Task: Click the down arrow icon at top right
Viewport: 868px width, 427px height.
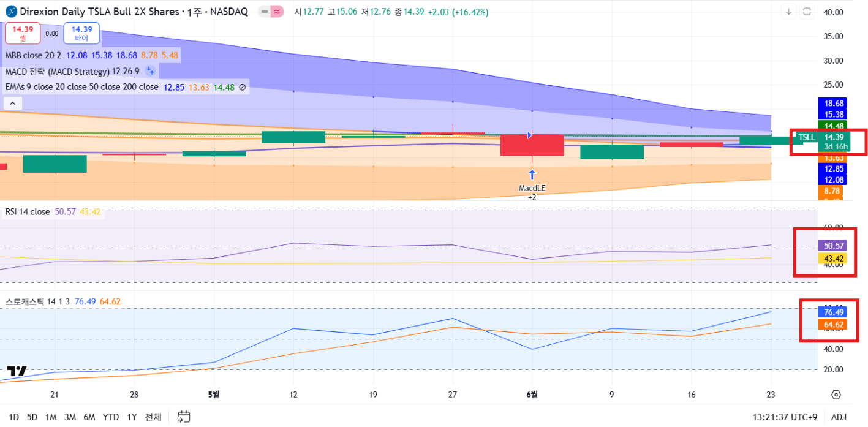Action: click(x=789, y=12)
